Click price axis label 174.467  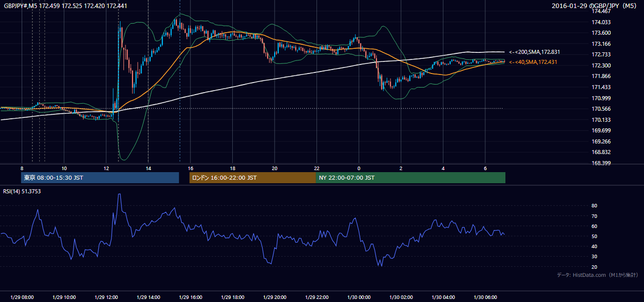tap(601, 12)
